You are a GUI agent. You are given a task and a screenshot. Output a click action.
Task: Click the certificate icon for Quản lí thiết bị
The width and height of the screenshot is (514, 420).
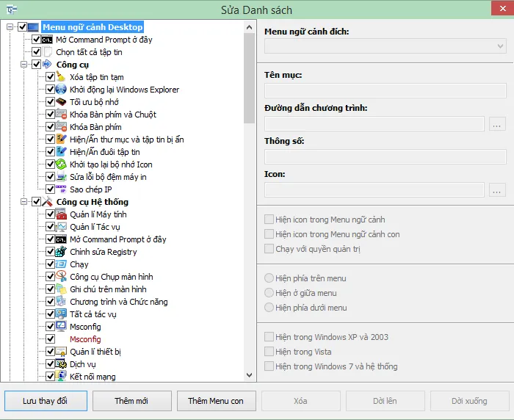pyautogui.click(x=61, y=352)
